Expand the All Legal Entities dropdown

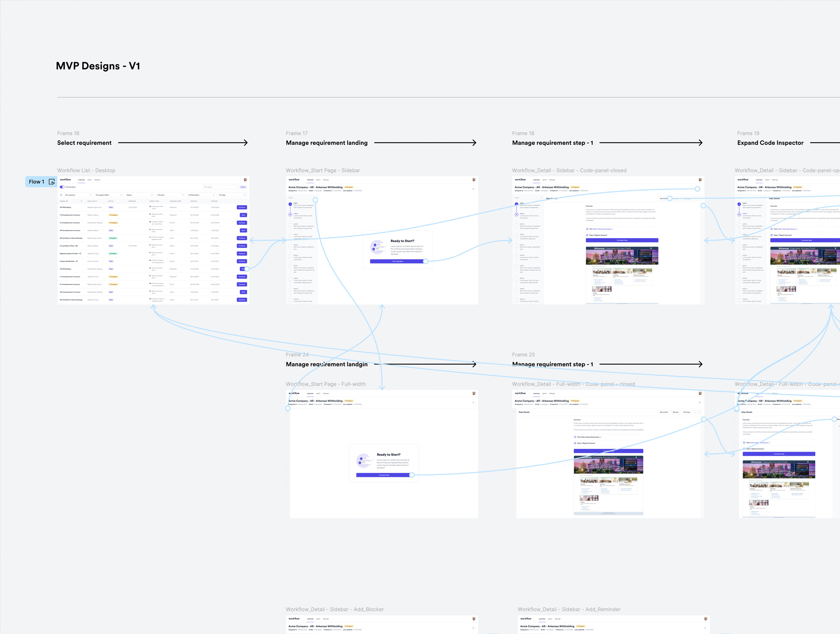pos(108,195)
